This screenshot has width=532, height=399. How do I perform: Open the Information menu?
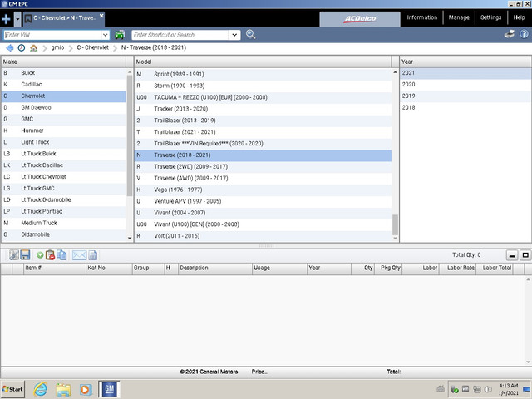[421, 17]
